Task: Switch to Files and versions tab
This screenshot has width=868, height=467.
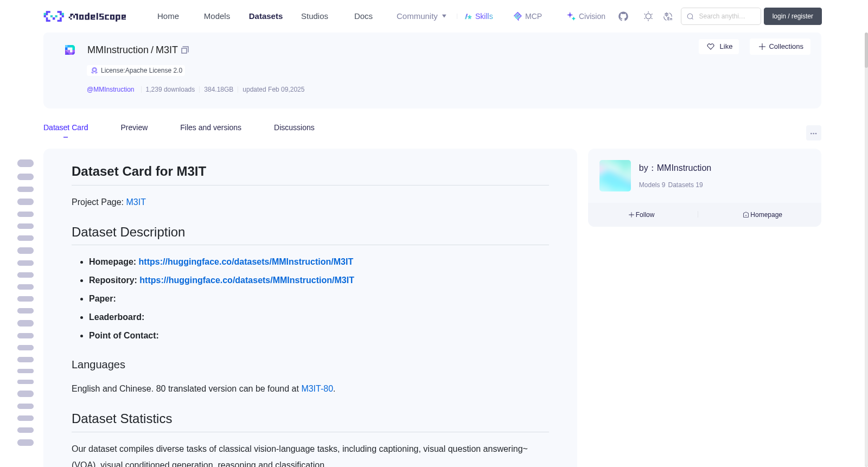Action: [x=210, y=127]
